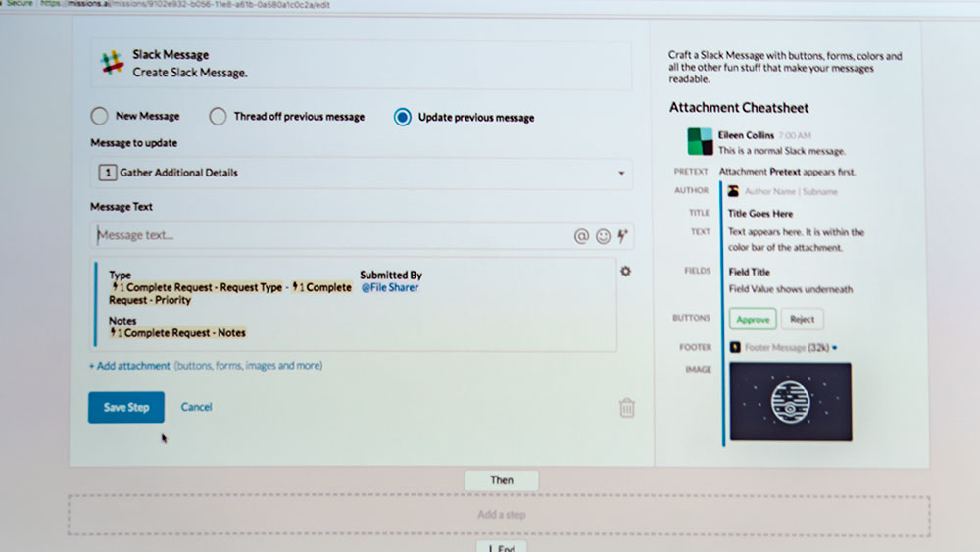
Task: Click the Cancel link
Action: pyautogui.click(x=196, y=407)
